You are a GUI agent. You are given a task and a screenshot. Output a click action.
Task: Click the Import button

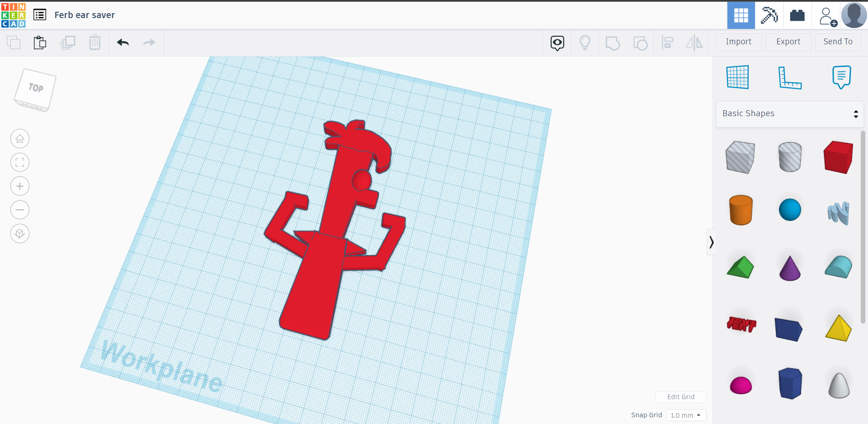(x=739, y=42)
